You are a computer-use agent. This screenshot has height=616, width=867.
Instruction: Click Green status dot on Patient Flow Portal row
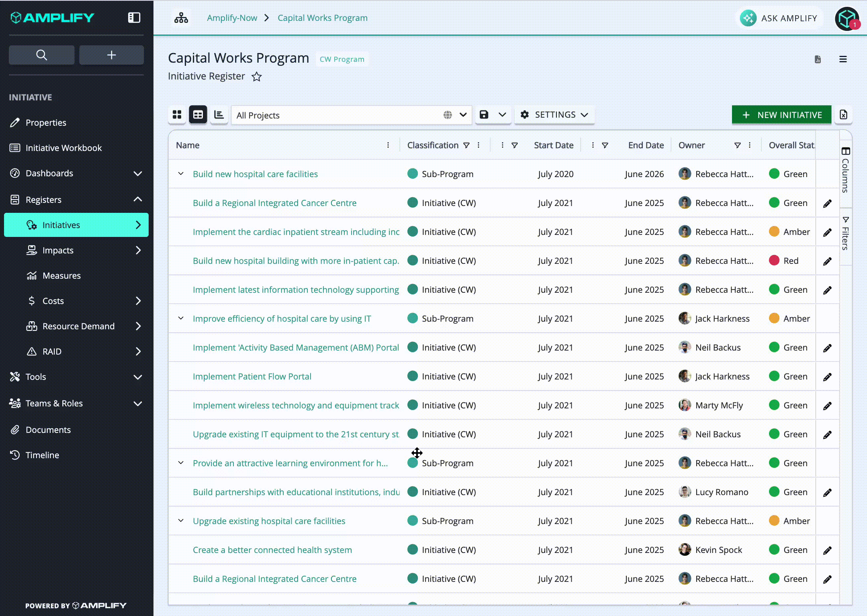[x=774, y=376]
